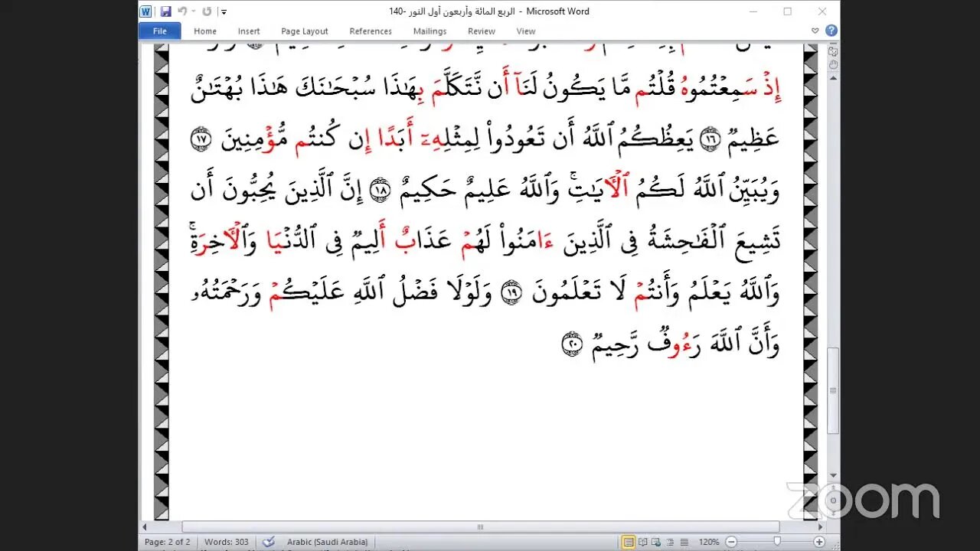
Task: Switch to Web Layout view
Action: coord(655,542)
